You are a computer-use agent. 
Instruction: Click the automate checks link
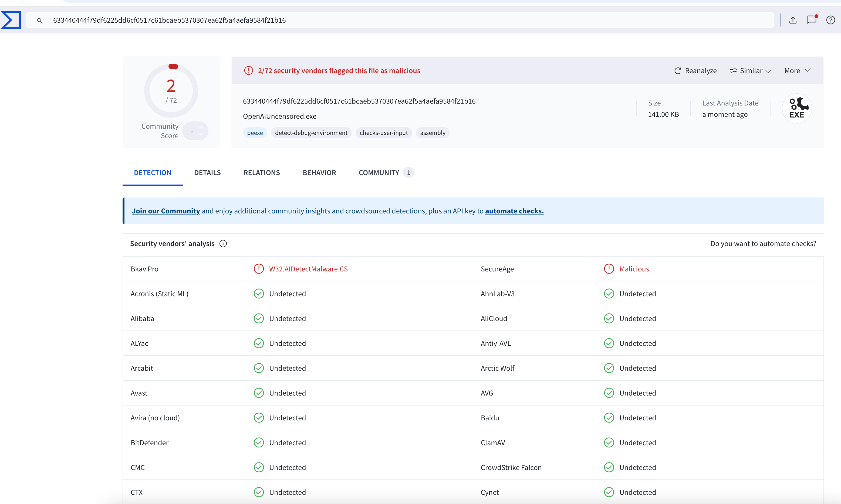pyautogui.click(x=514, y=211)
